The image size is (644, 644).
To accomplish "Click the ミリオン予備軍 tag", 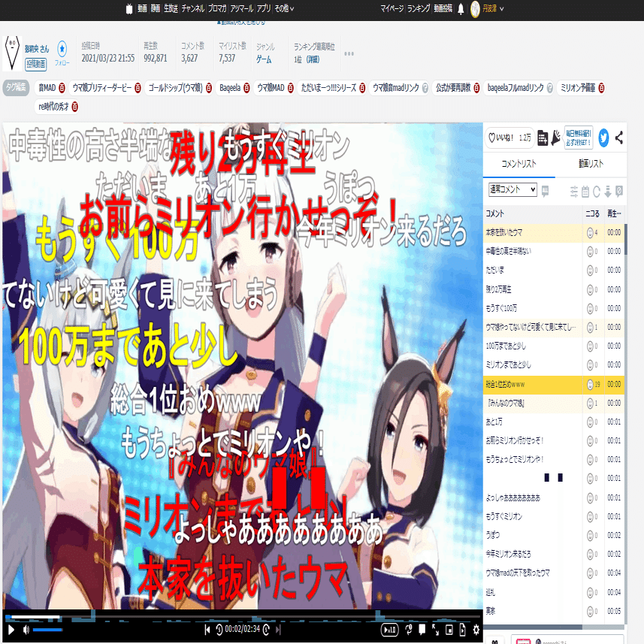I will point(577,88).
